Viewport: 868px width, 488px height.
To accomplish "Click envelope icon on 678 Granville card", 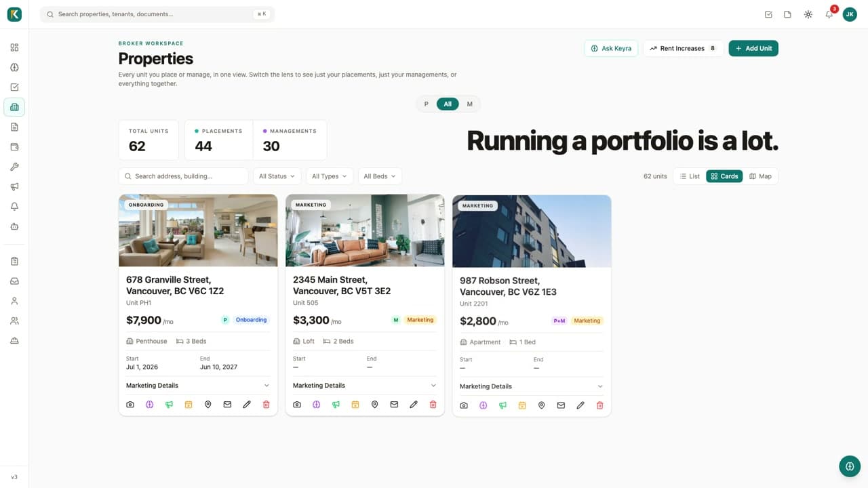I will tap(227, 405).
